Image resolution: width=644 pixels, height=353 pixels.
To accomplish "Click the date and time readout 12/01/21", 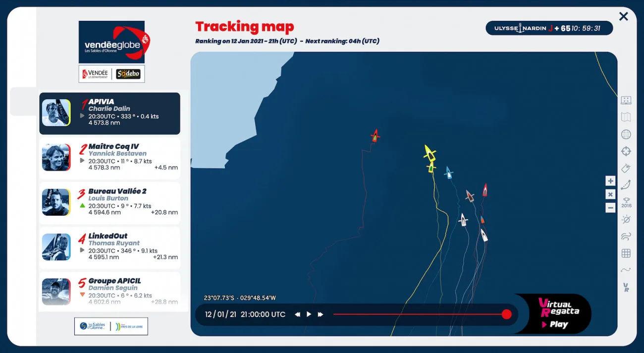I will 245,314.
